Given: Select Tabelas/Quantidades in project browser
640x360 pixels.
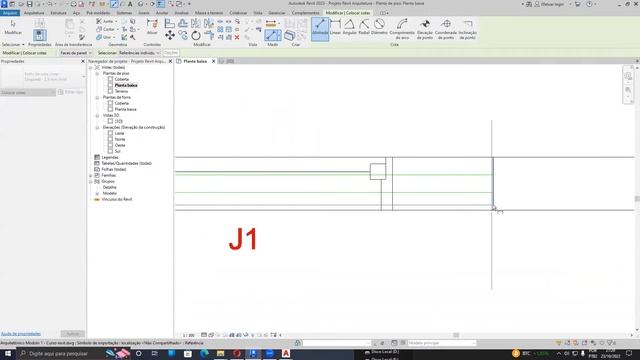Looking at the screenshot, I should [x=127, y=163].
